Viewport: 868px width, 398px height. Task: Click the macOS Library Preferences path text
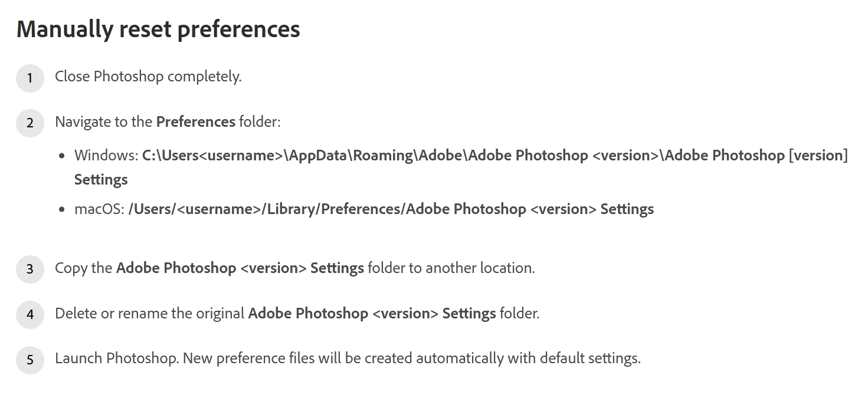point(391,209)
